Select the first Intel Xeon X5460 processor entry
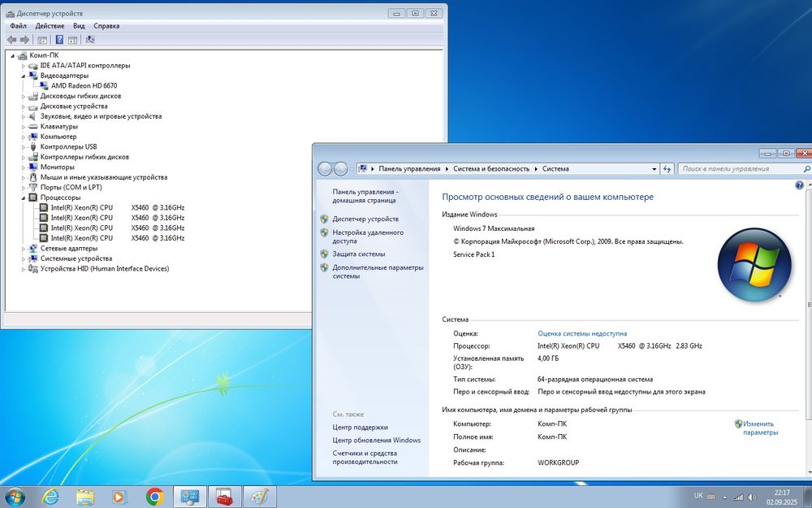This screenshot has height=508, width=812. (118, 207)
